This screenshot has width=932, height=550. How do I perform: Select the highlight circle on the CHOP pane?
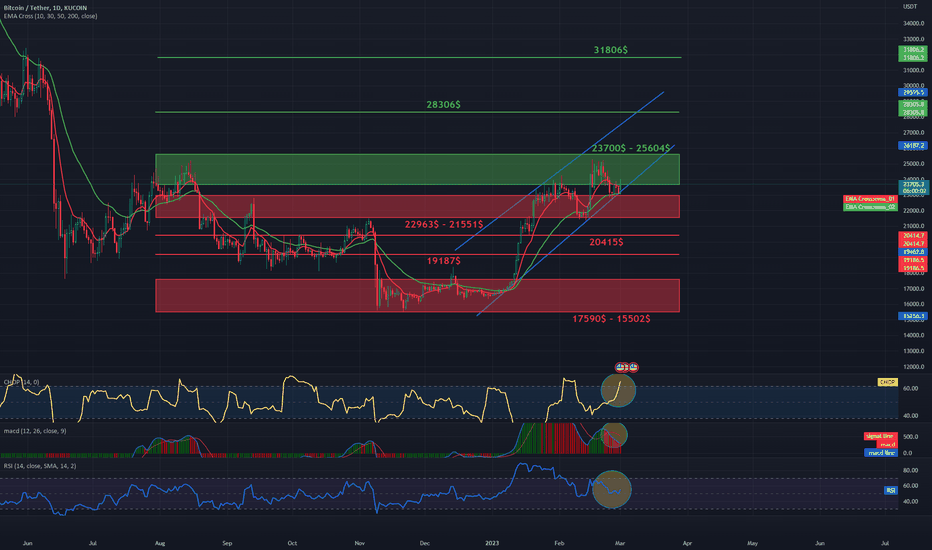pos(618,390)
